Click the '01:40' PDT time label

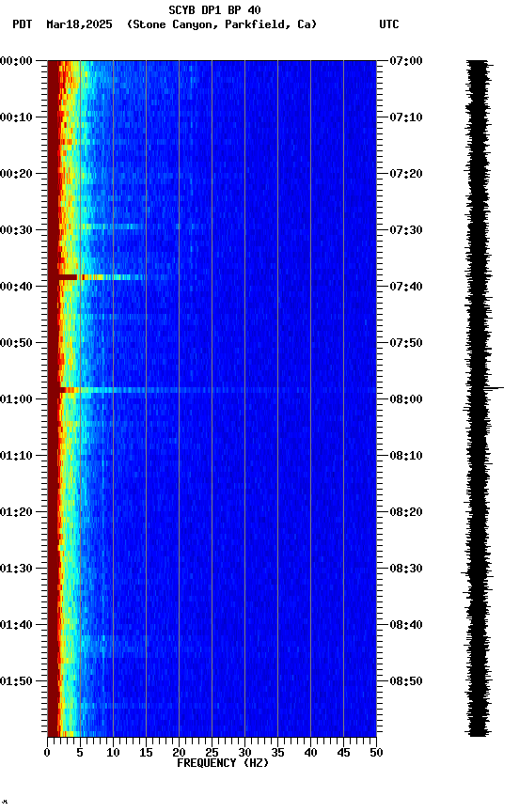tap(16, 625)
